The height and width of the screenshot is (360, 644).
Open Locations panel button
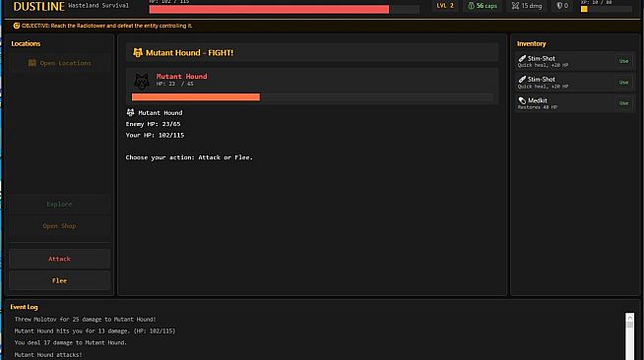pyautogui.click(x=59, y=63)
